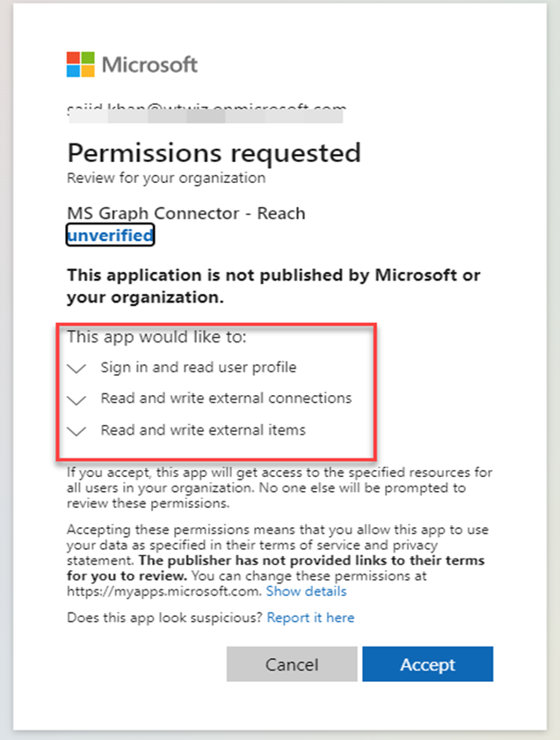
Task: Expand the Sign in and read user profile chevron
Action: tap(76, 368)
